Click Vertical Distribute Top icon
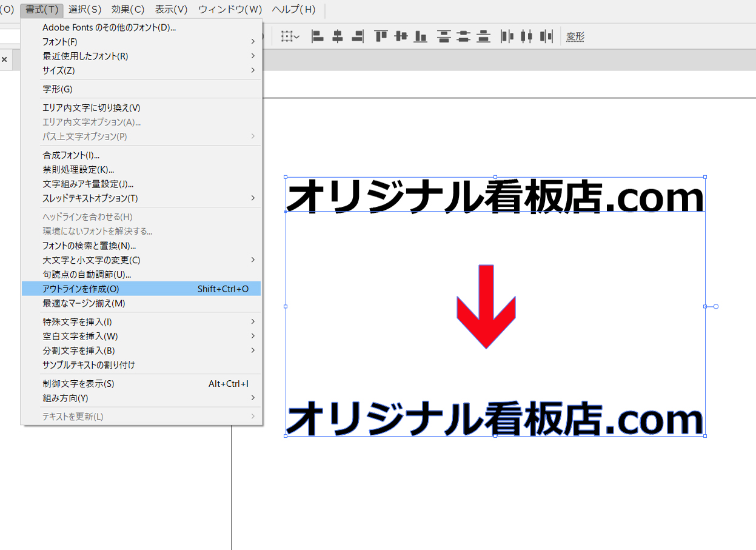This screenshot has height=550, width=756. (444, 36)
